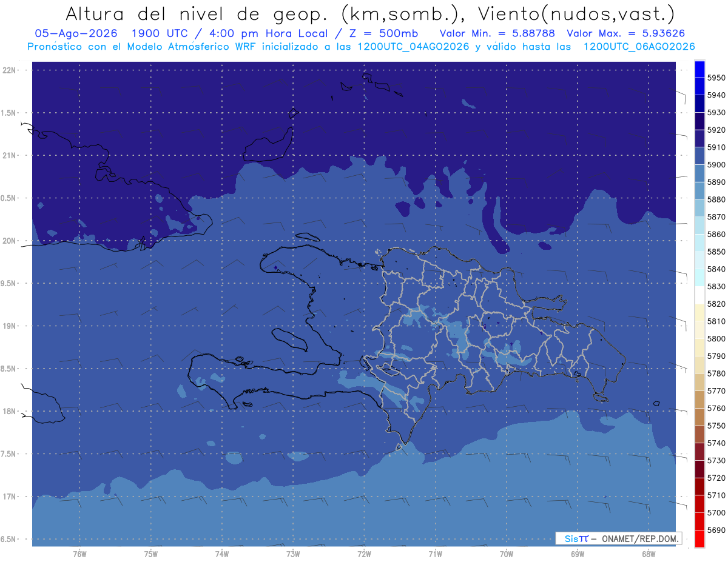The image size is (728, 562).
Task: Click the "17N" latitude label
Action: click(x=10, y=497)
